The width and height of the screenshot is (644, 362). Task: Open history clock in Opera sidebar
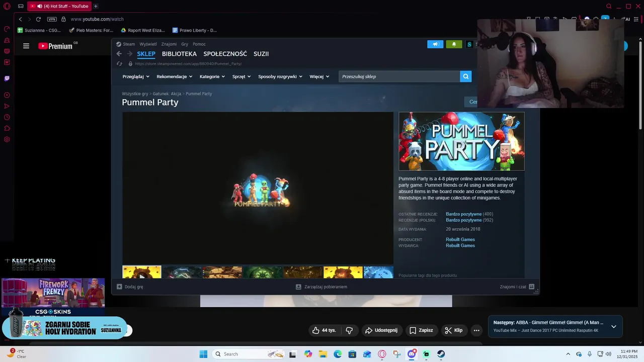pyautogui.click(x=7, y=117)
